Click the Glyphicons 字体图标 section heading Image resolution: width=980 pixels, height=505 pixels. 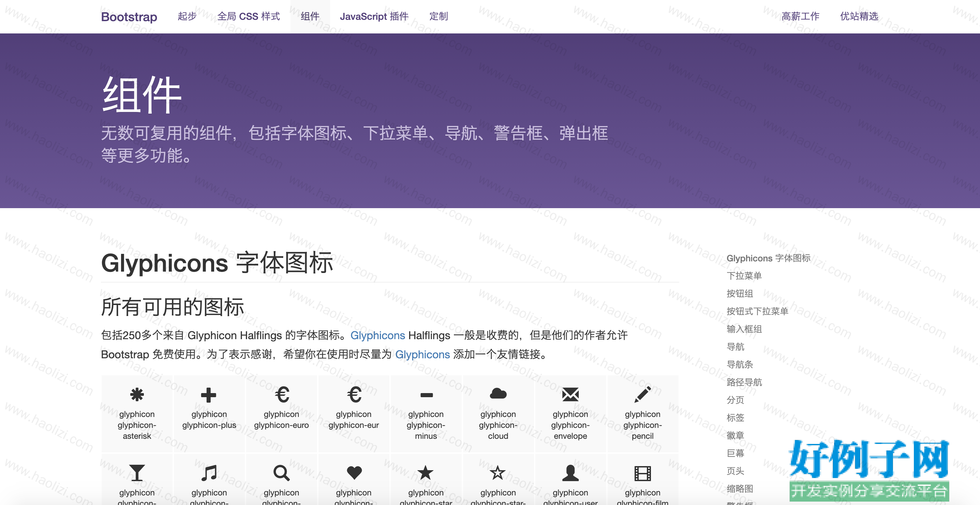[217, 263]
